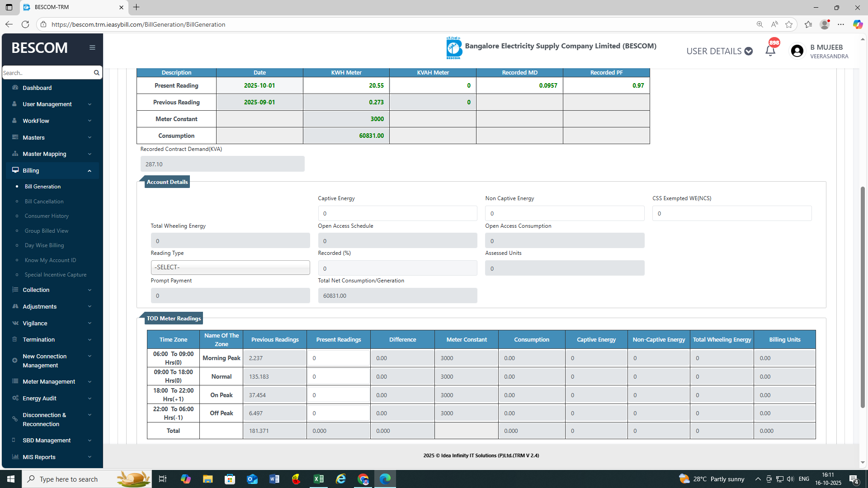This screenshot has width=868, height=488.
Task: Open the Day Wise Billing link
Action: [44, 245]
